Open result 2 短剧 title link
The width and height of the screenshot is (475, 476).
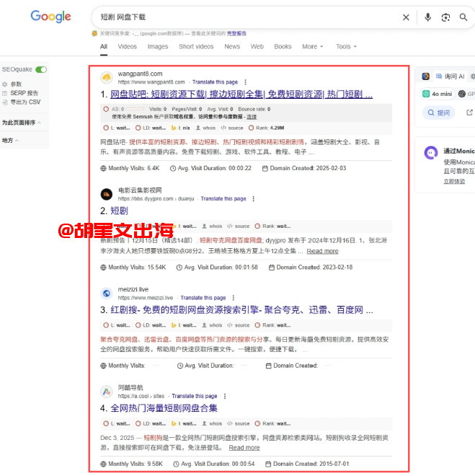point(119,211)
